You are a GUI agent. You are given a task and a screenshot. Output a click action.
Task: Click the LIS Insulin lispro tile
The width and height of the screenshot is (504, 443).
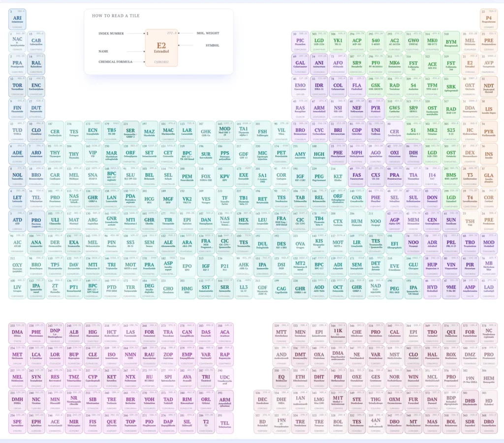click(x=489, y=109)
